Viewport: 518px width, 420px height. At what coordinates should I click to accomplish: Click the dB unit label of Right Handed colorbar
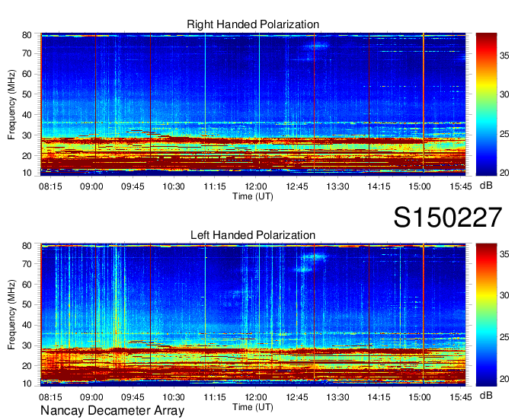(x=486, y=186)
